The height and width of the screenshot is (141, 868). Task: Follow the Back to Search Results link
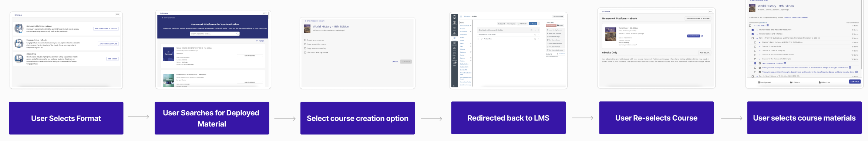coord(314,21)
